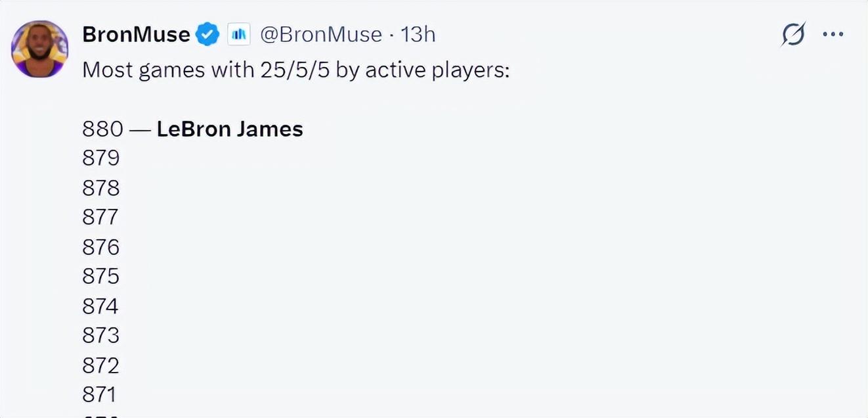Select the 879 line in the tweet
The image size is (868, 418).
coord(101,158)
